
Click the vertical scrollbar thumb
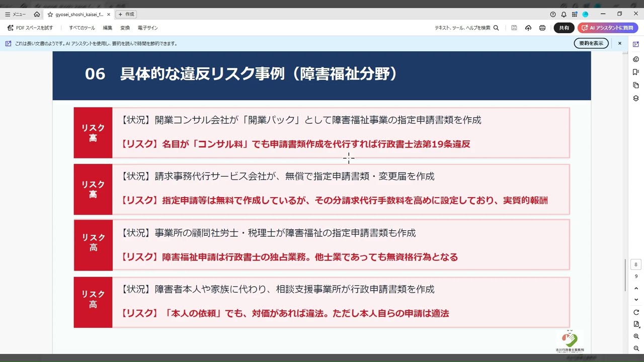coord(625,275)
